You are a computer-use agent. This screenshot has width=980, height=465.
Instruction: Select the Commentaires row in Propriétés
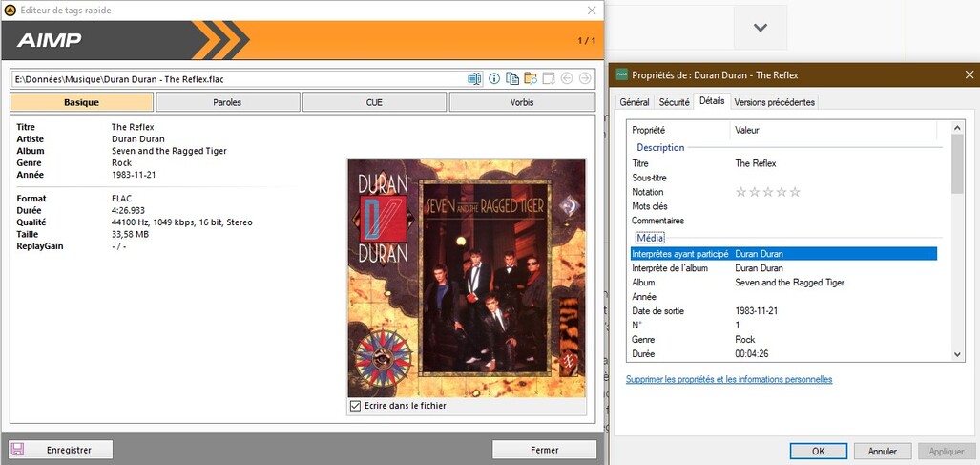783,220
